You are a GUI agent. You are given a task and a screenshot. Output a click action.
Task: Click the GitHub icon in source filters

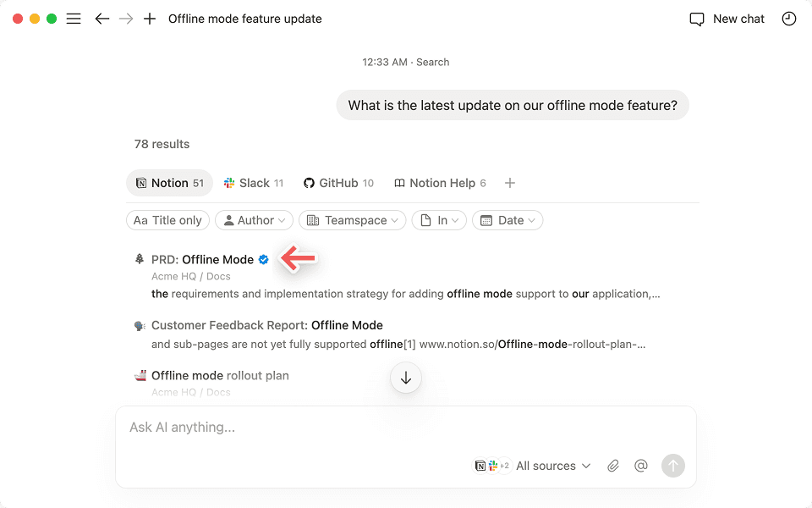(308, 183)
